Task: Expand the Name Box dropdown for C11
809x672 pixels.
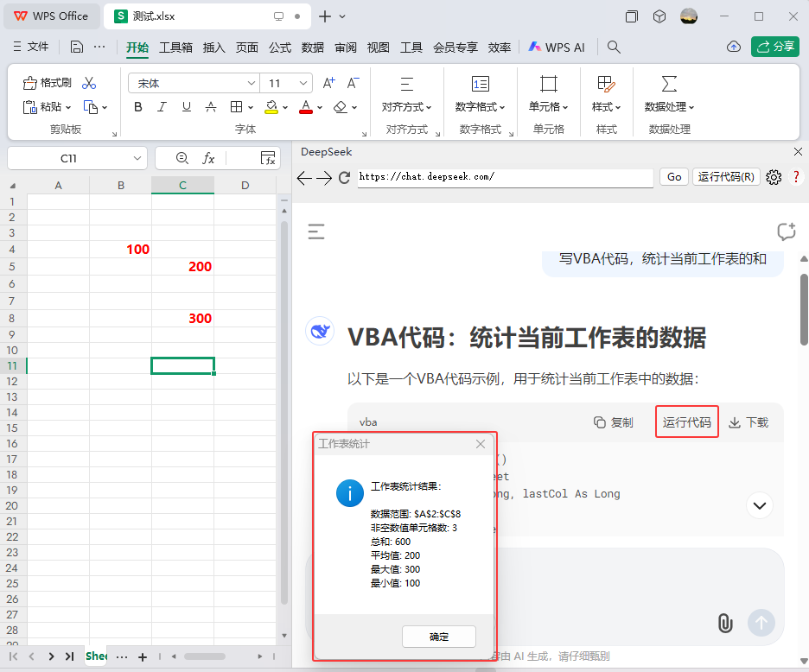Action: [x=138, y=159]
